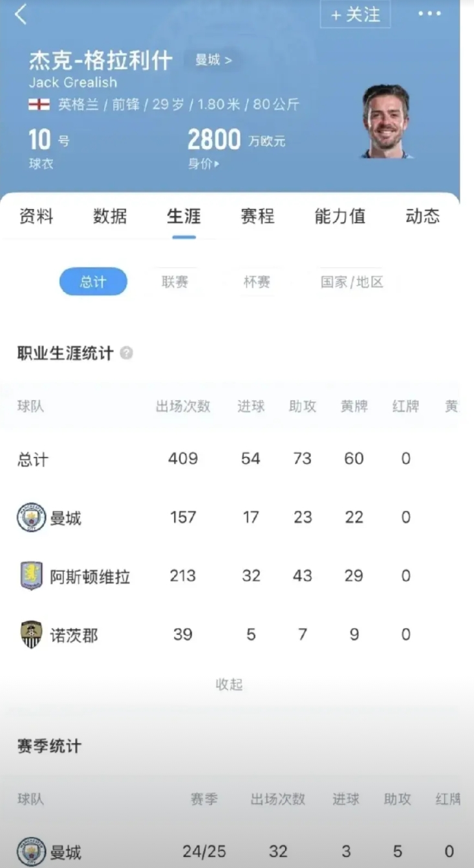Tap the Manchester City crest in career stats
This screenshot has height=868, width=474.
pyautogui.click(x=31, y=518)
